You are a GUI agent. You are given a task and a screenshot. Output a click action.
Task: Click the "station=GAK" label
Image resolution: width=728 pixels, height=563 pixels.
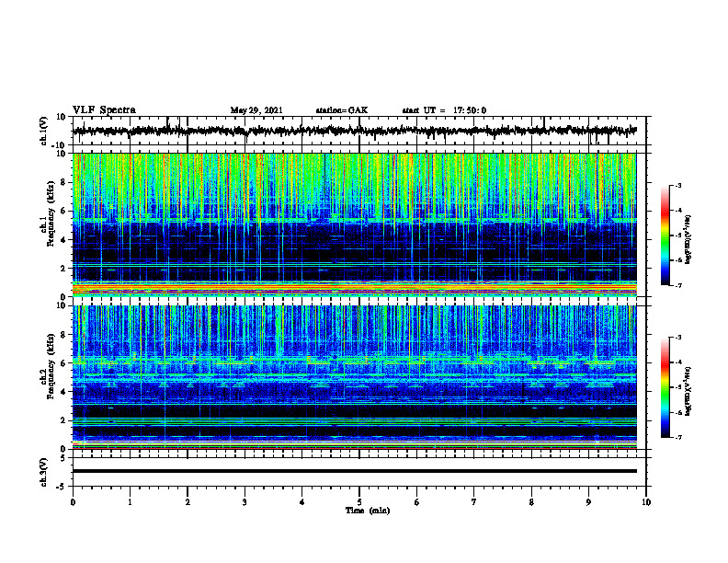[x=342, y=110]
